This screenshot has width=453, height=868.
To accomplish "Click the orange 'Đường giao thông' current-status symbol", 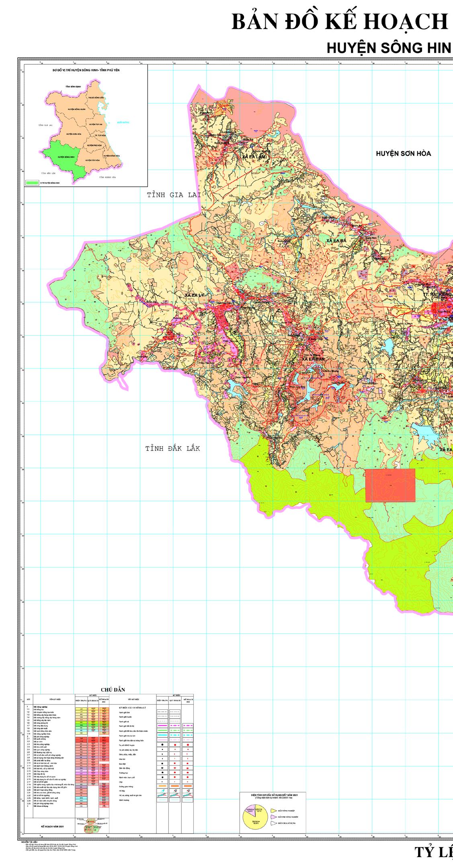I will pyautogui.click(x=162, y=786).
